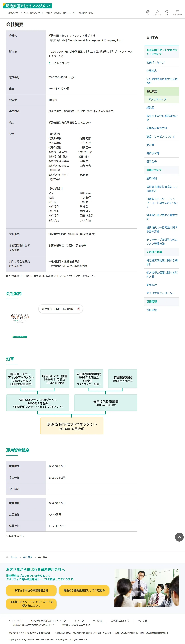Select the green 採用情報 sidebar section heading

click(x=162, y=302)
